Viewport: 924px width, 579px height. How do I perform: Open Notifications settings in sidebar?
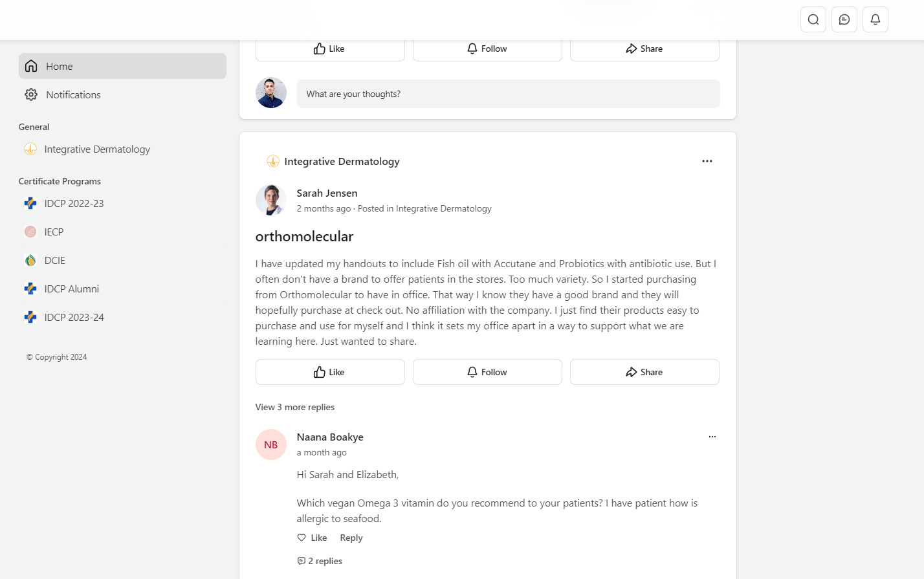coord(73,94)
